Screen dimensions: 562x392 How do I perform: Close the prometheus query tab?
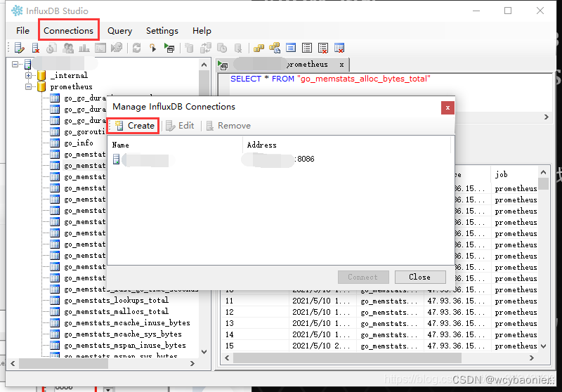point(341,65)
